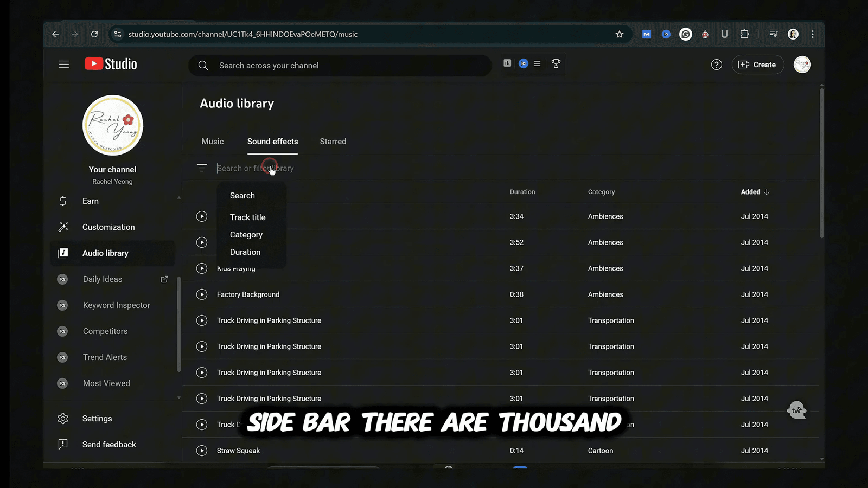This screenshot has height=488, width=868.
Task: Open Studio help via the question mark icon
Action: 716,64
